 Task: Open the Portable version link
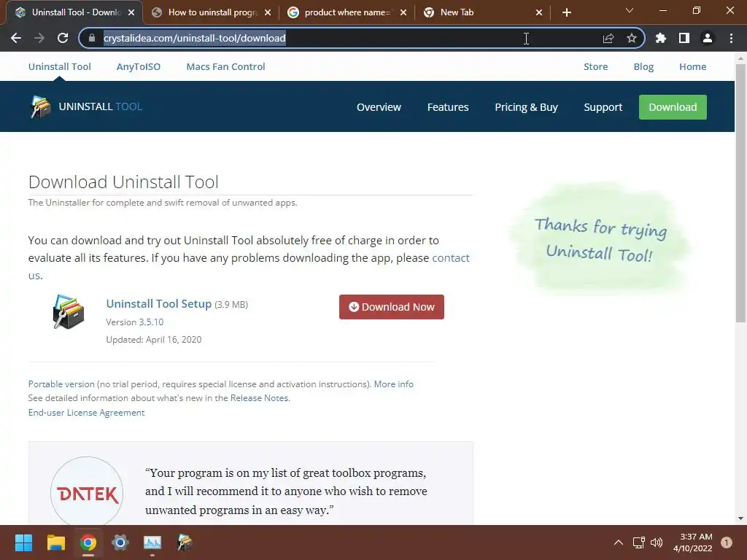coord(61,384)
